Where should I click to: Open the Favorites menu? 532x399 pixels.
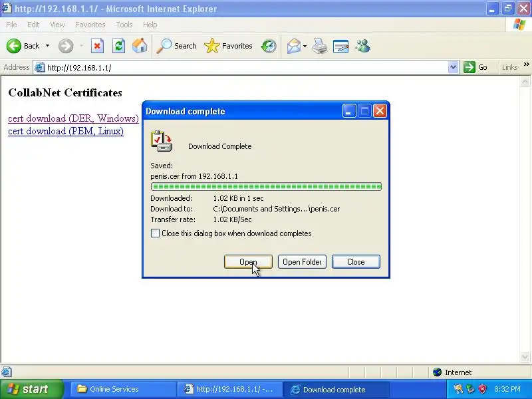click(90, 25)
